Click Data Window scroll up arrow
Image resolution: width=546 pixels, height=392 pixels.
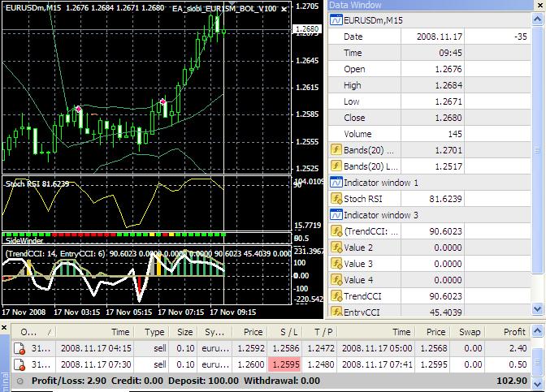[x=537, y=19]
